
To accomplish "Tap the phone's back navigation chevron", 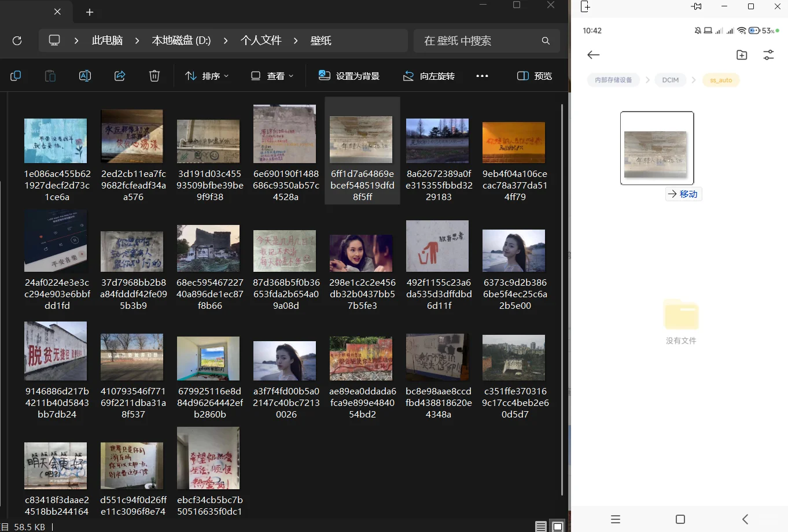I will (x=745, y=519).
